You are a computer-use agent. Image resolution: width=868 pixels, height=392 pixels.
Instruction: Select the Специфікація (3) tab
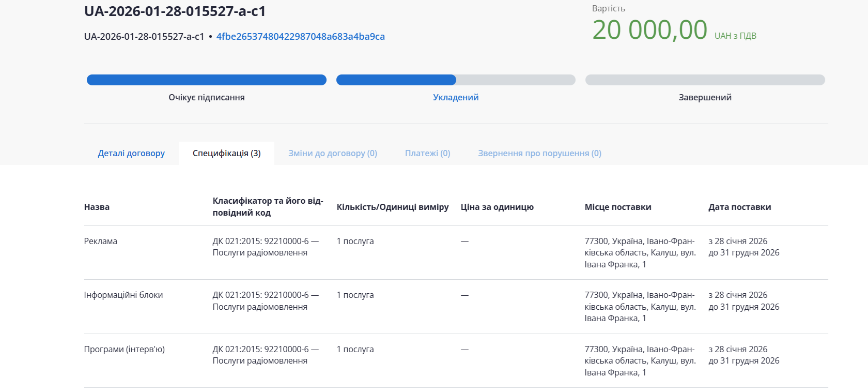(226, 153)
